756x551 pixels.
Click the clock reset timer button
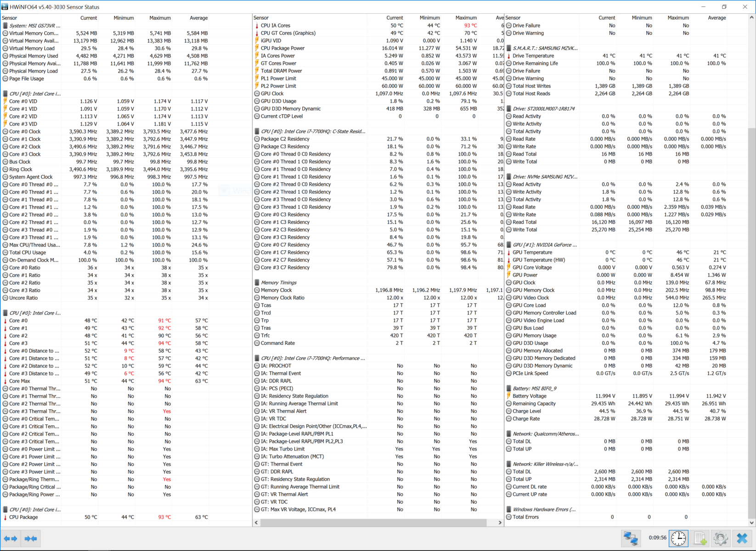pyautogui.click(x=678, y=538)
